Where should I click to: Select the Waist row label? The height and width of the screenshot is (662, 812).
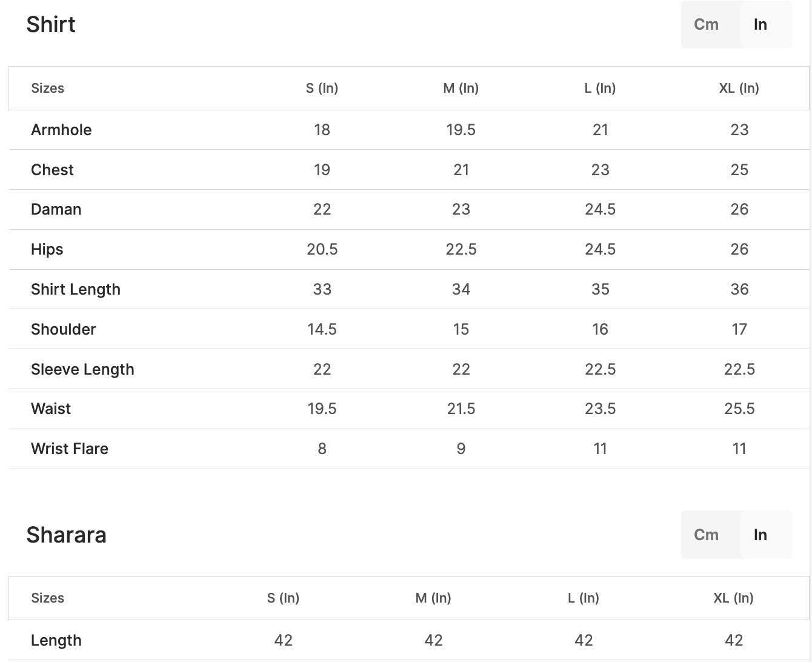click(x=51, y=409)
